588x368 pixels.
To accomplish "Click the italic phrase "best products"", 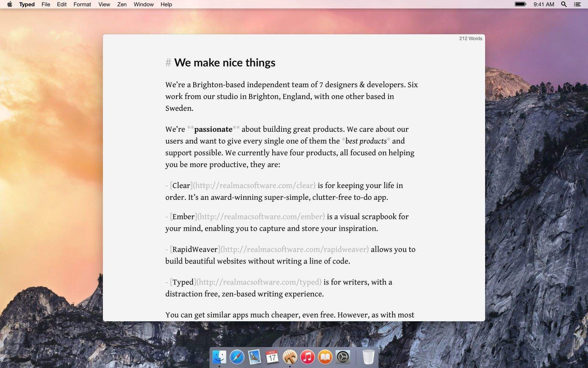I will [x=366, y=141].
